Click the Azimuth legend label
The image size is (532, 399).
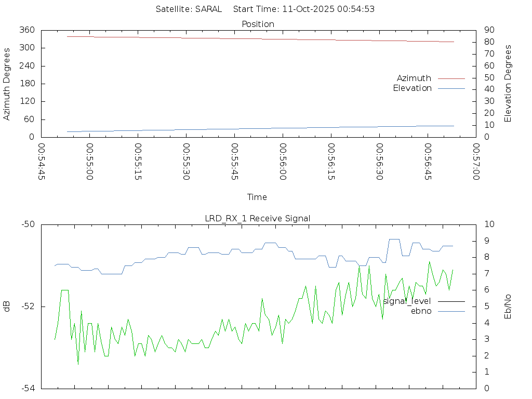pyautogui.click(x=414, y=78)
